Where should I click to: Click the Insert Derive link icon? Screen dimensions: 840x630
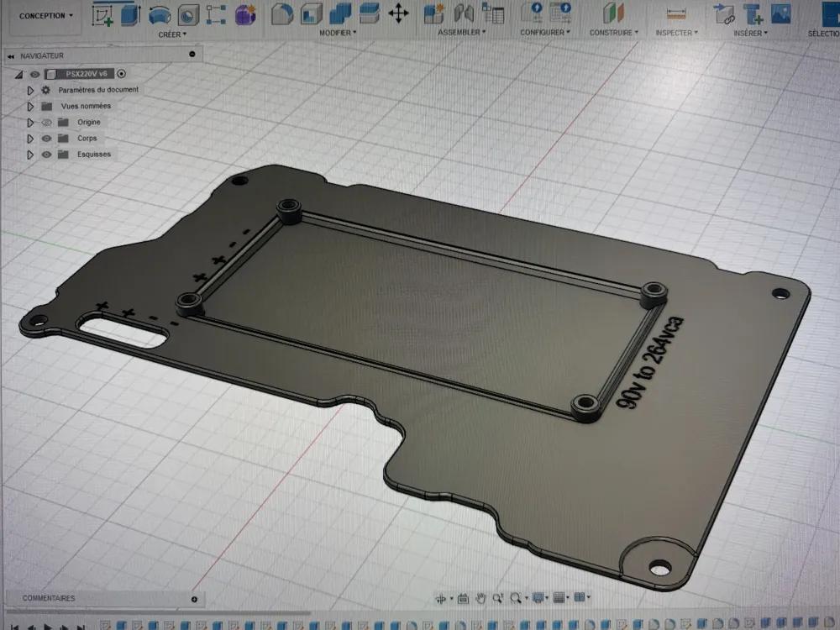tap(724, 14)
